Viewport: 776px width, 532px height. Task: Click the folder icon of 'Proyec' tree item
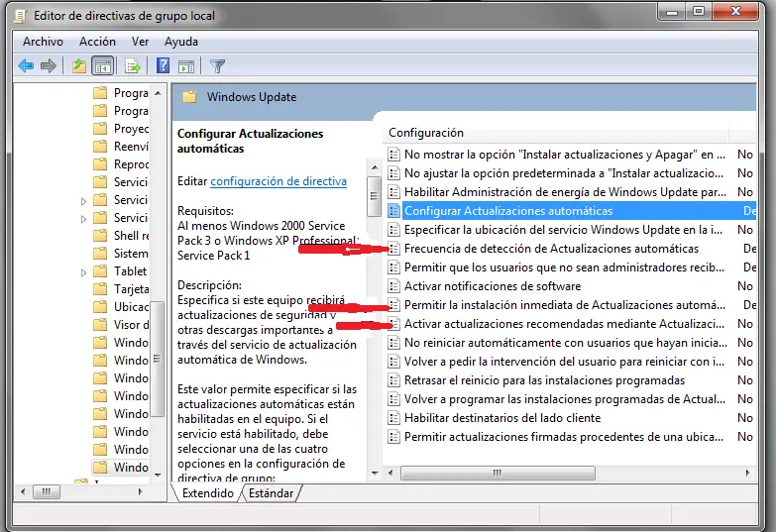(x=100, y=129)
